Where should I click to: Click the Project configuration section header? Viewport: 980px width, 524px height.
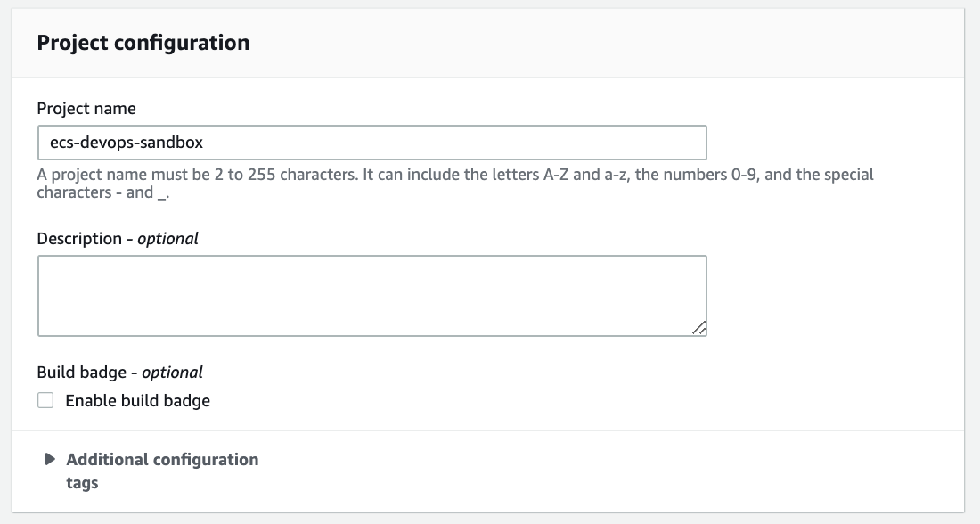143,41
